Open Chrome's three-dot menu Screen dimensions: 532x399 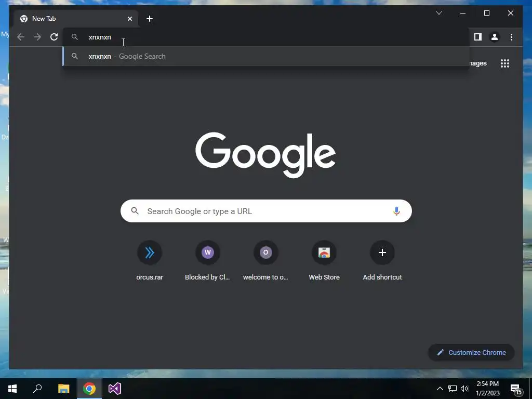(511, 37)
